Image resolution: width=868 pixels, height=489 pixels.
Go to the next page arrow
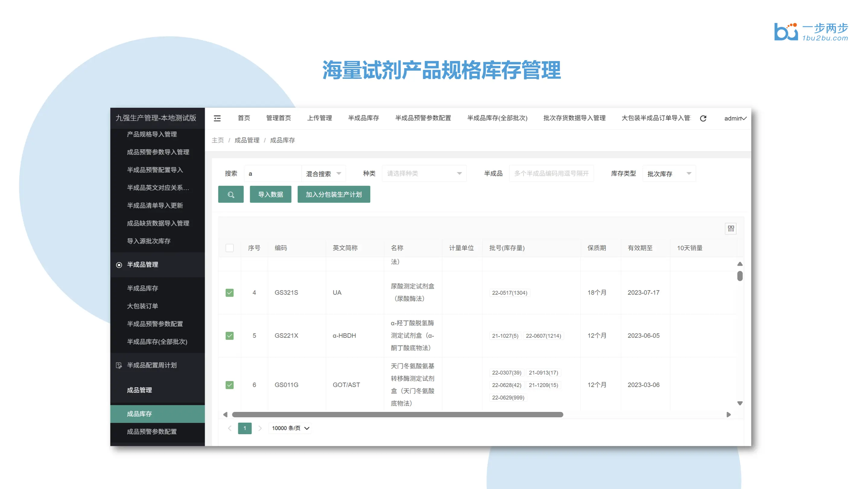pos(260,428)
